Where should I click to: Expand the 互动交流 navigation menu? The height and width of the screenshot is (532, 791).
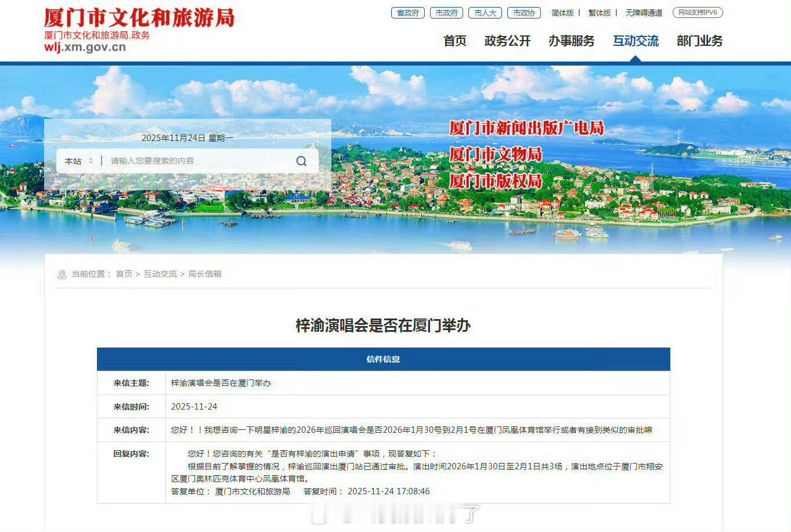point(636,41)
